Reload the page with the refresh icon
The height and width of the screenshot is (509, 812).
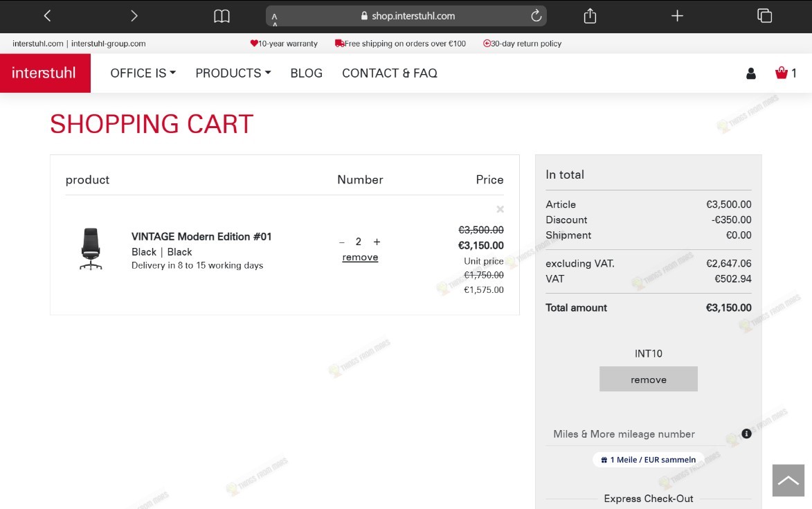point(536,16)
